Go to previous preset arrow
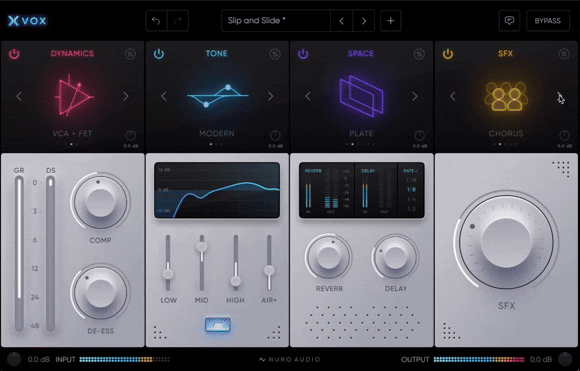 [x=341, y=21]
